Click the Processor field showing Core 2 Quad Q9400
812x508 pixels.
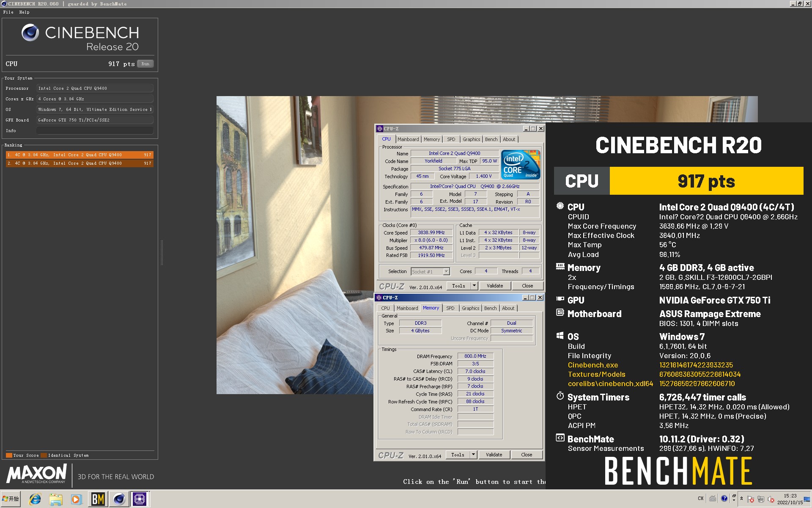click(x=95, y=88)
